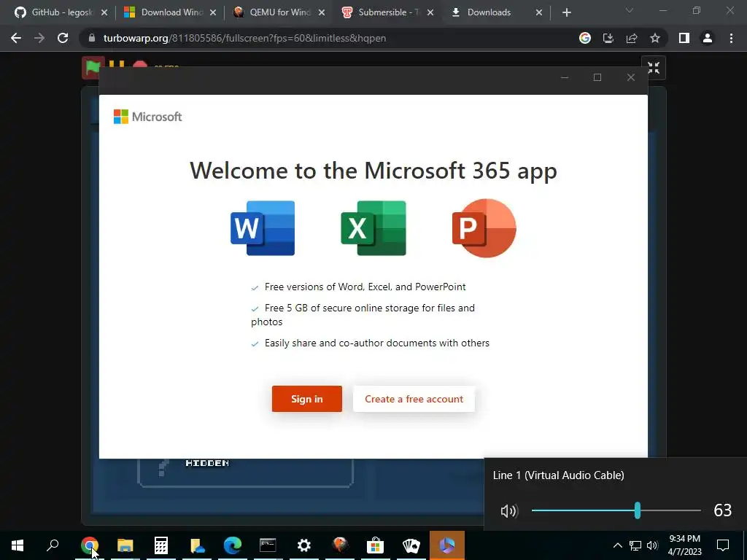Click TurboWarp green flag
This screenshot has width=747, height=560.
(x=93, y=67)
